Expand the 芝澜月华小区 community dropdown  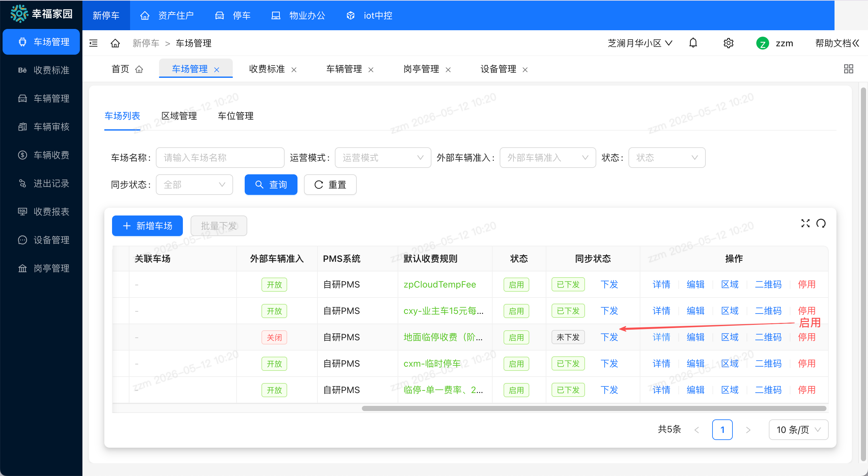click(x=640, y=43)
